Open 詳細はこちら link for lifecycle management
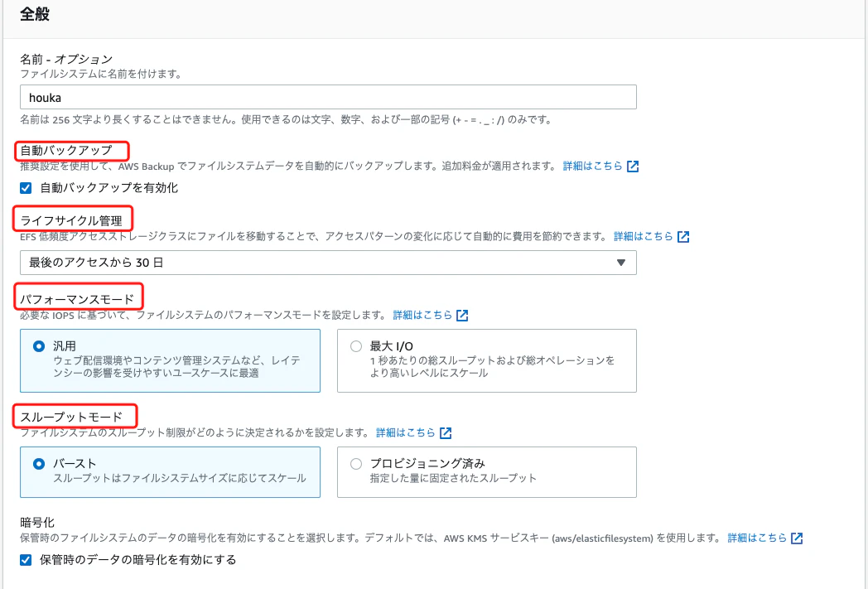868x589 pixels. click(x=644, y=236)
